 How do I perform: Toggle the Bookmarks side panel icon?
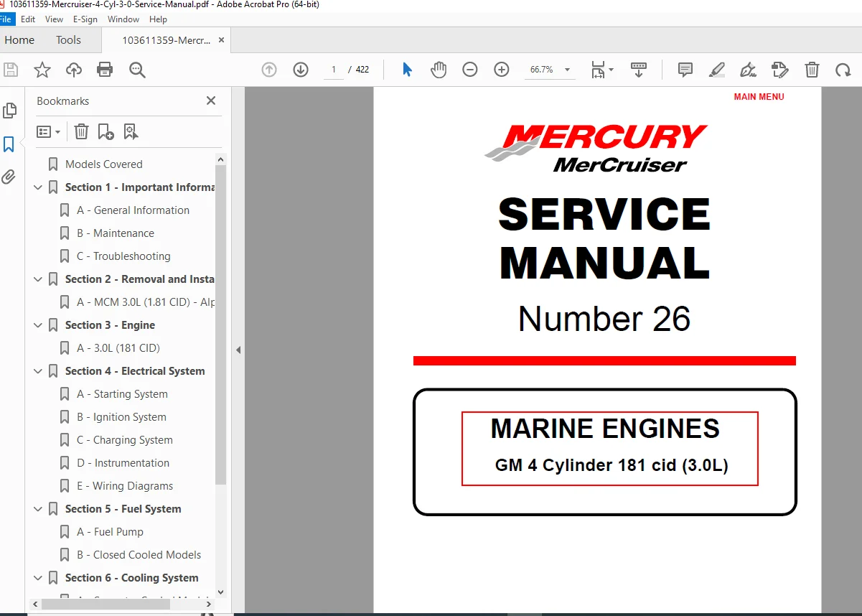coord(9,144)
